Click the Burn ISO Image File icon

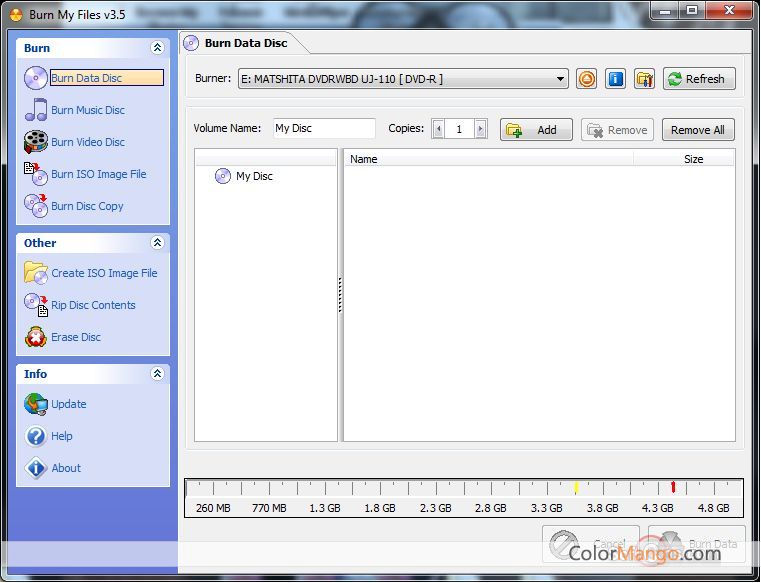(x=36, y=174)
